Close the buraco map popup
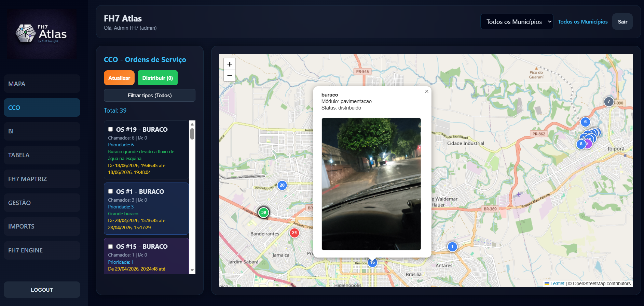 (x=427, y=91)
